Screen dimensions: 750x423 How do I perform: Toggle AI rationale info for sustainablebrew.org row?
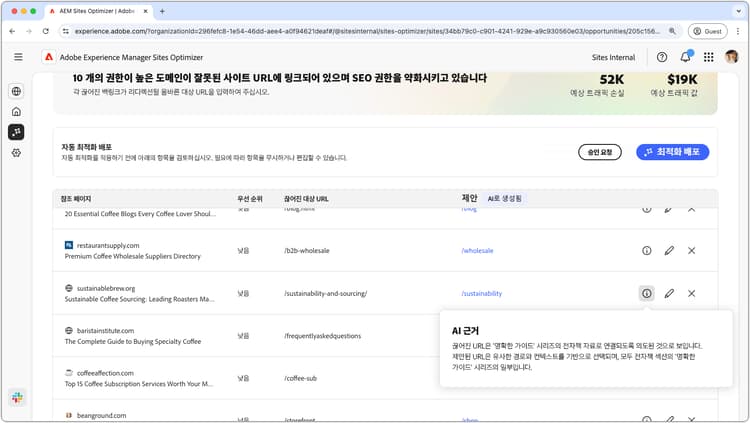coord(647,293)
